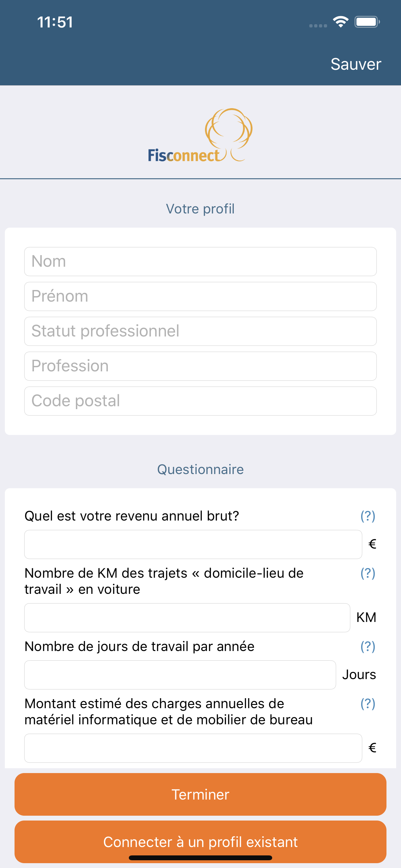The image size is (401, 868).
Task: Open the Profession selector field
Action: [x=200, y=366]
